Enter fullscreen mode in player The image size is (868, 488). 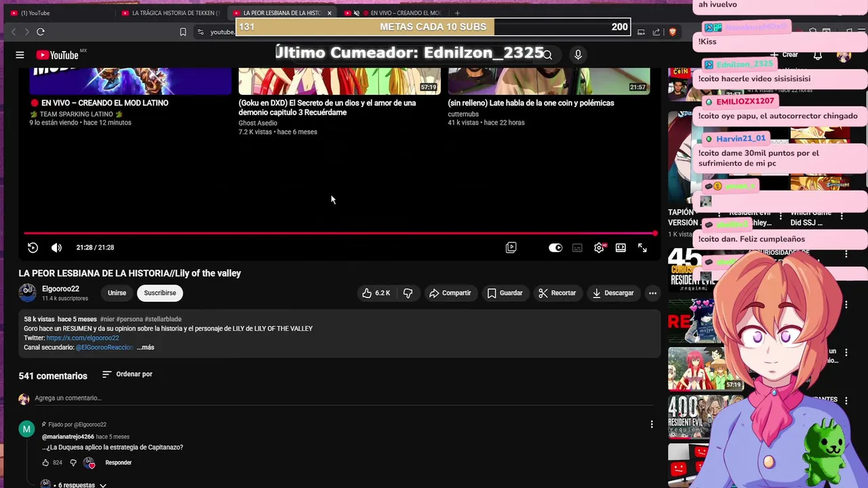point(642,247)
